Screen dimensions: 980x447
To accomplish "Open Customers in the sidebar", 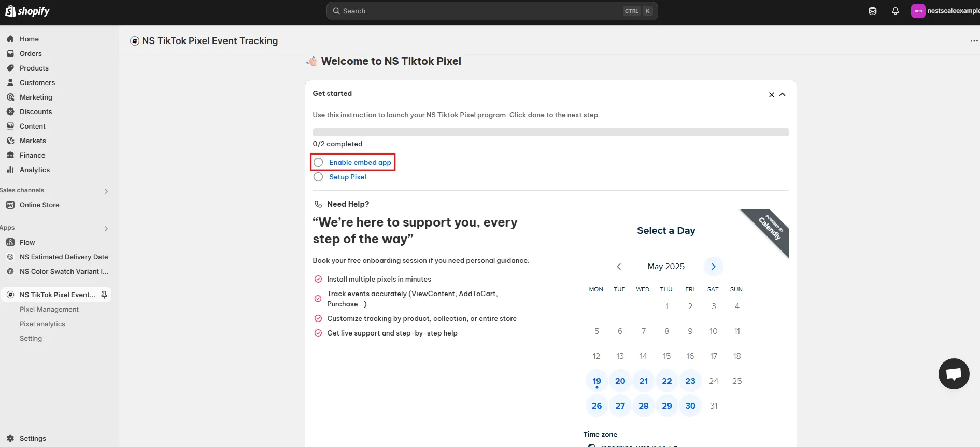I will point(37,82).
